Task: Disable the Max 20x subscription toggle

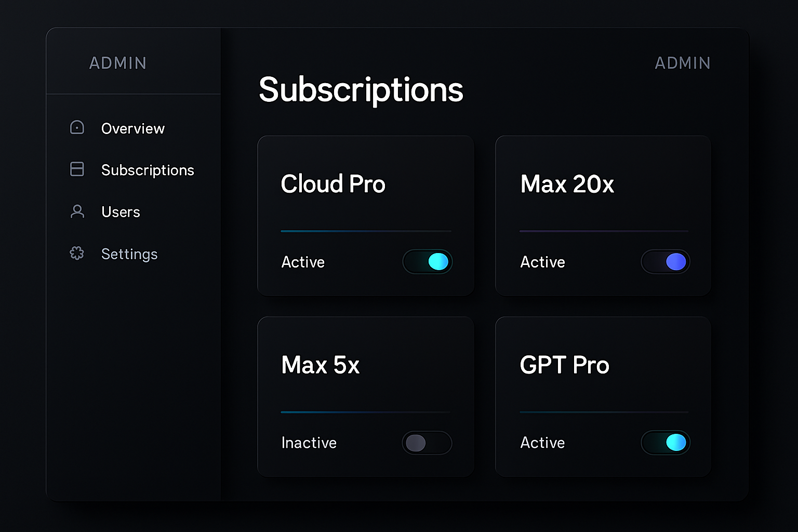Action: point(666,261)
